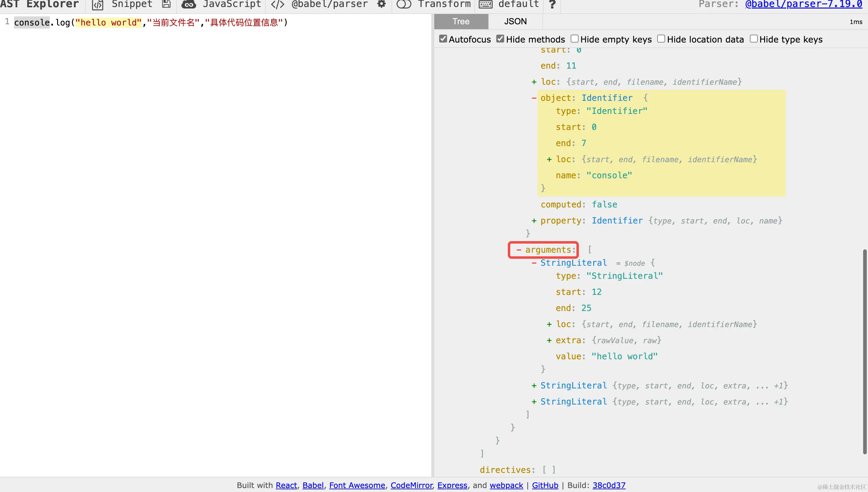The width and height of the screenshot is (868, 492).
Task: Collapse the object Identifier node
Action: point(534,98)
